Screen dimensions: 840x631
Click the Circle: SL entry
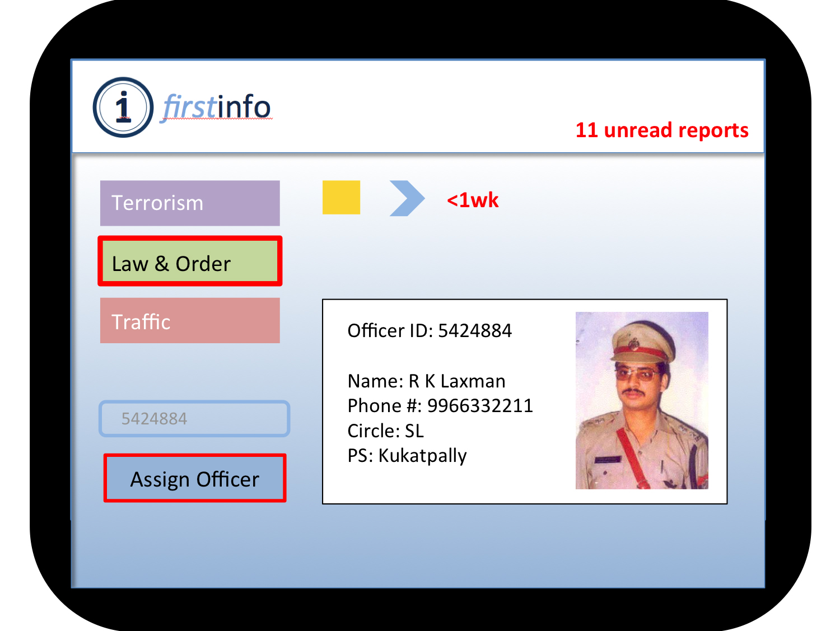pos(385,431)
